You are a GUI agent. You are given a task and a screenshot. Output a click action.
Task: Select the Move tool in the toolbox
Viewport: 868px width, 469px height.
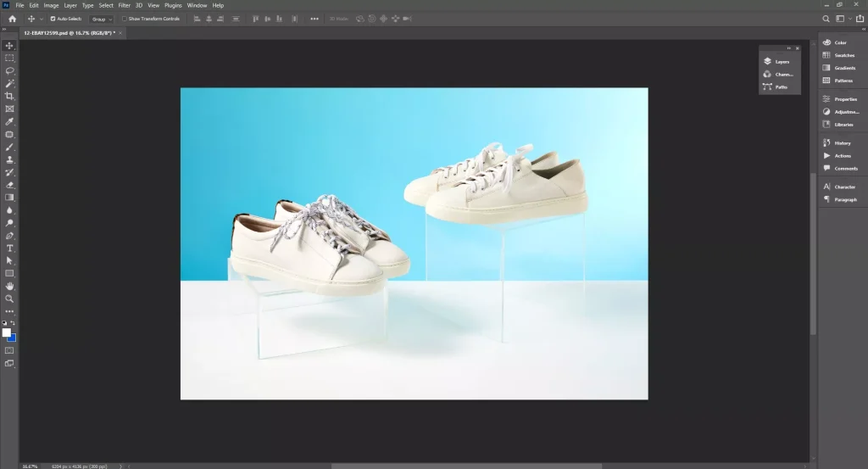tap(9, 46)
